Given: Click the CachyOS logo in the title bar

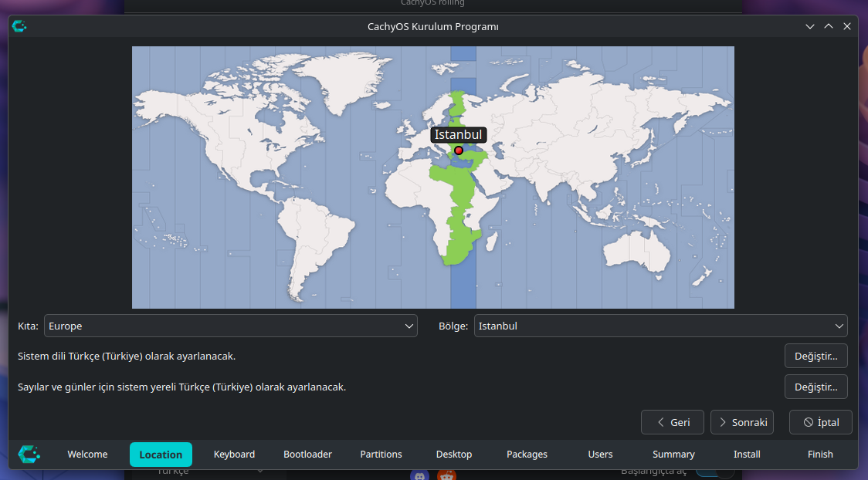Looking at the screenshot, I should pyautogui.click(x=19, y=26).
